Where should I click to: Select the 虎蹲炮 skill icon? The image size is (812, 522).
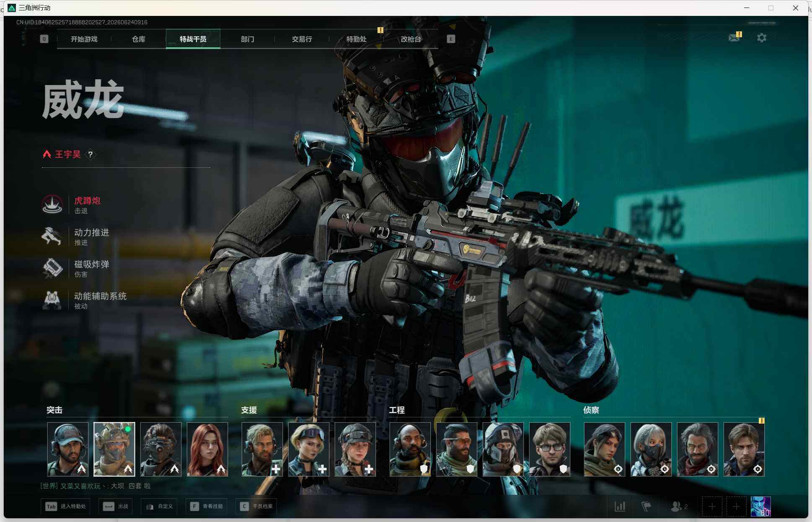coord(52,204)
